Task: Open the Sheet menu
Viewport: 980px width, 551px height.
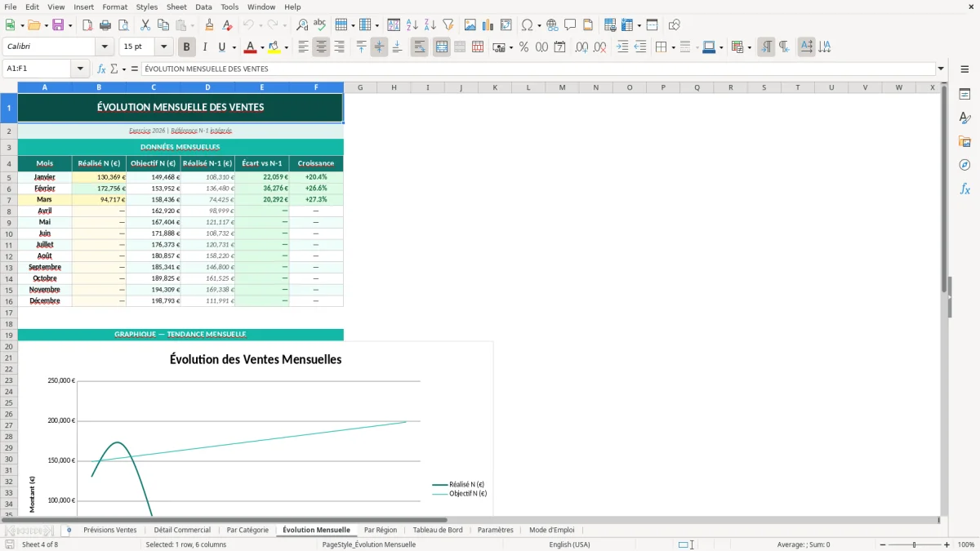Action: coord(176,7)
